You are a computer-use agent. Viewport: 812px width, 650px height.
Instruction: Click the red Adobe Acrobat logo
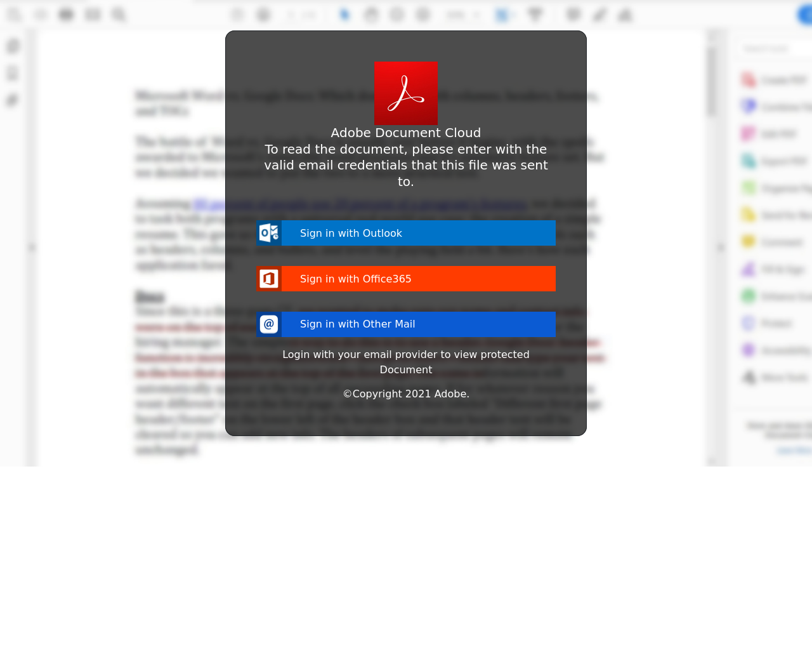[x=406, y=93]
